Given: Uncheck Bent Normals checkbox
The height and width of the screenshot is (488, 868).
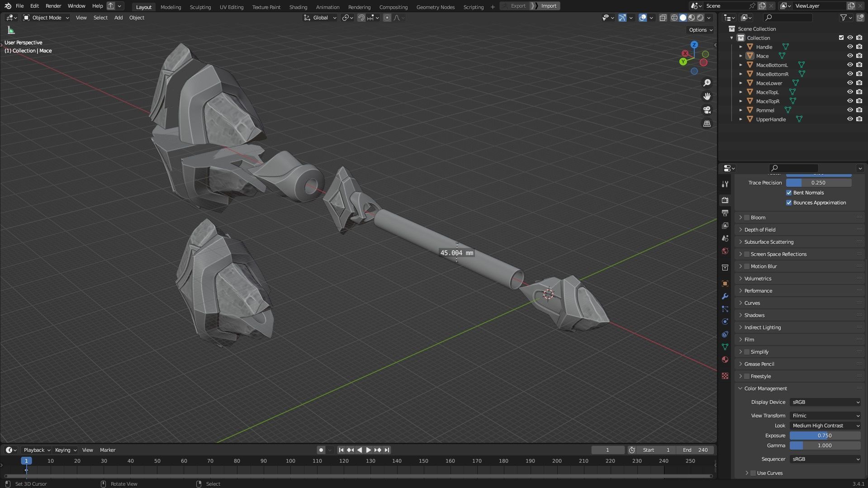Looking at the screenshot, I should pos(789,193).
